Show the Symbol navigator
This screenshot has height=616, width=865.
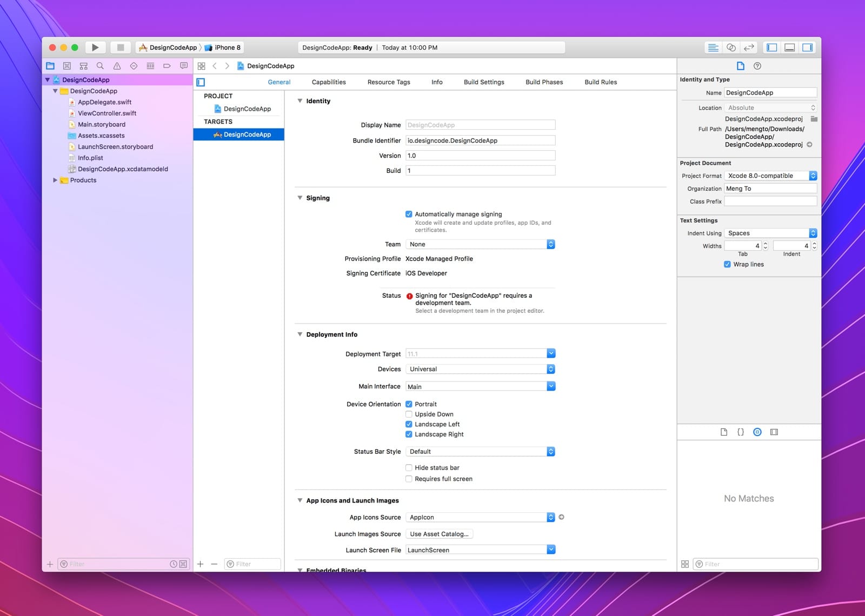[x=84, y=66]
